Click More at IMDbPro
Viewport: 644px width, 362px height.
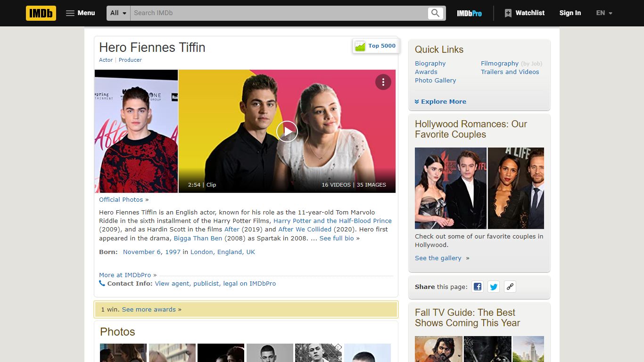coord(125,275)
